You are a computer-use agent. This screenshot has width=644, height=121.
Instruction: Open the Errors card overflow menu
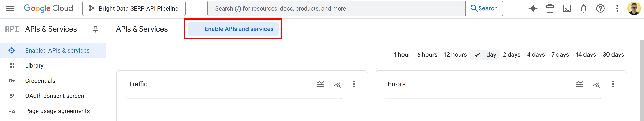point(613,84)
